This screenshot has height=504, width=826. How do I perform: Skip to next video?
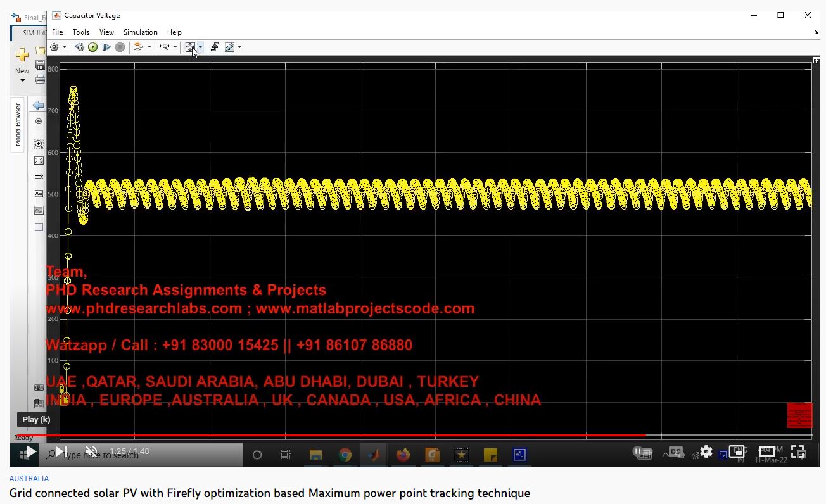[61, 451]
